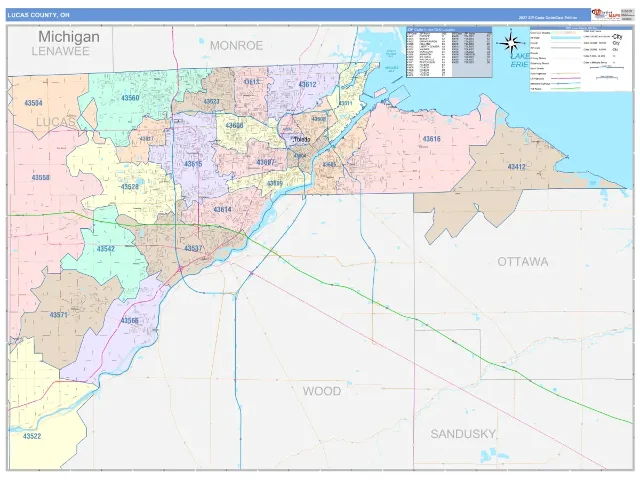Select ZIP code label 43611

point(345,103)
